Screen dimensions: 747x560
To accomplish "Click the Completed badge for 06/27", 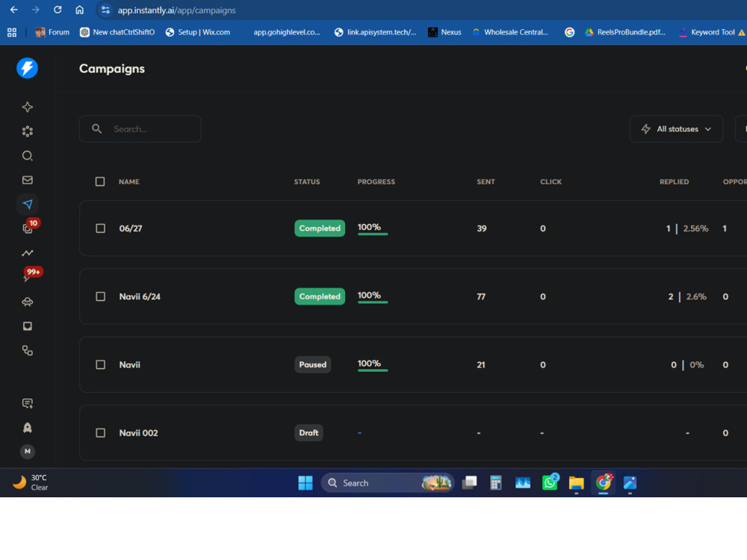I will pyautogui.click(x=320, y=228).
